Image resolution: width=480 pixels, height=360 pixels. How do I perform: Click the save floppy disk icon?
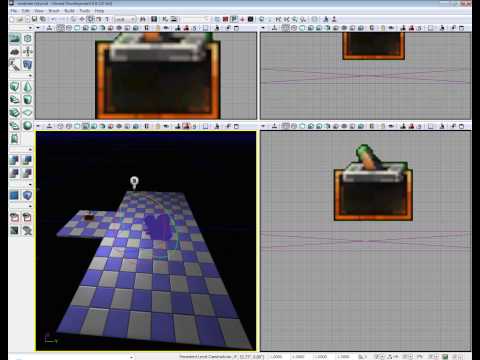pos(34,19)
